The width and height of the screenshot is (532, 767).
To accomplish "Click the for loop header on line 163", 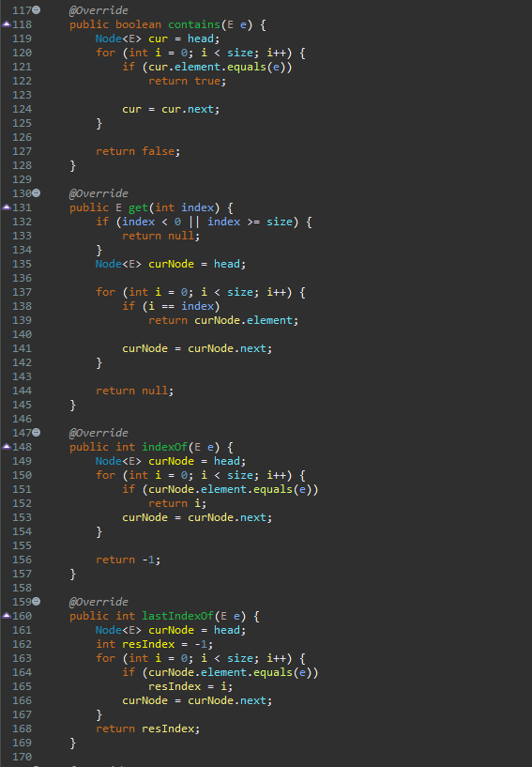I will (x=201, y=658).
